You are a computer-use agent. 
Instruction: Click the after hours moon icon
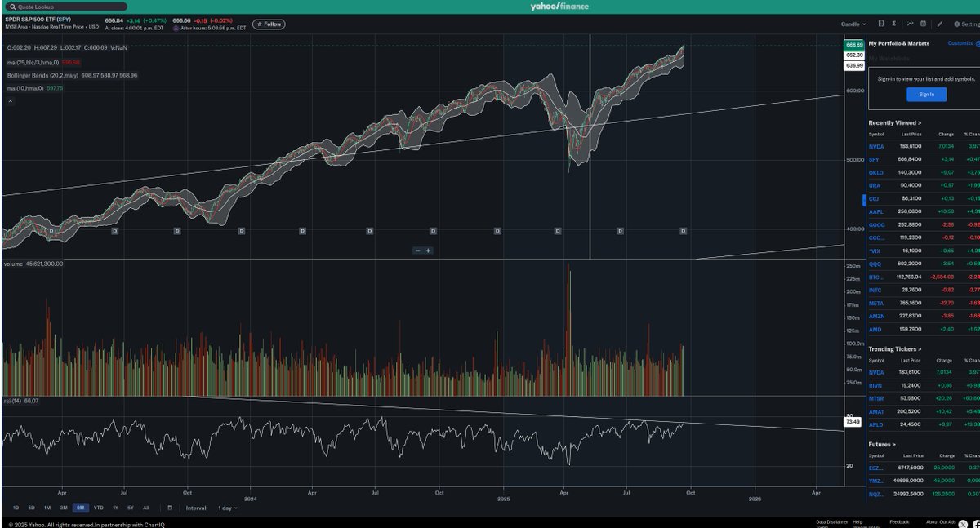click(176, 28)
